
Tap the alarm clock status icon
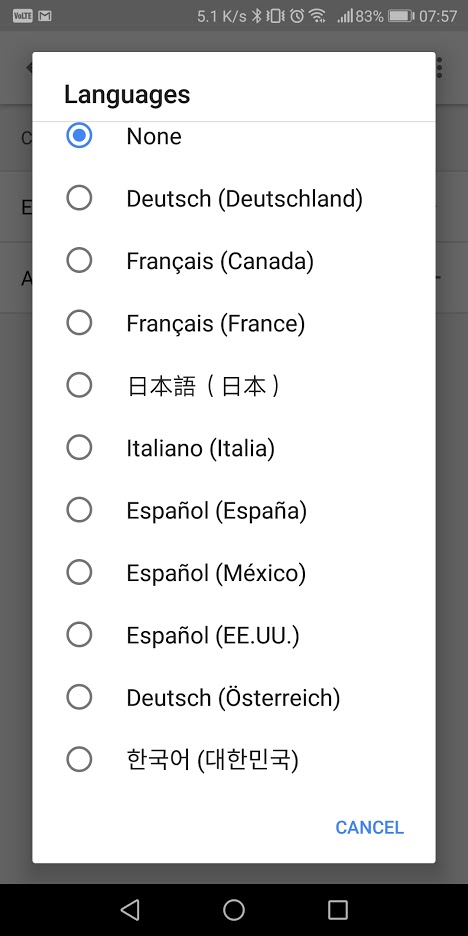point(297,16)
